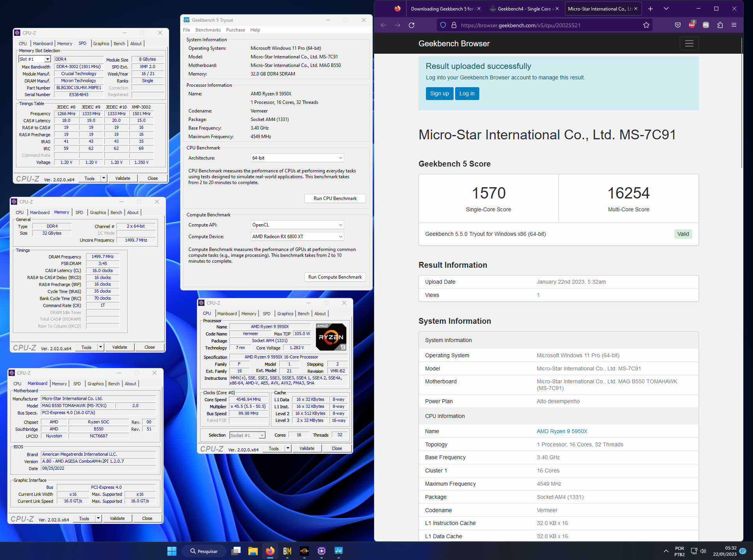Click the Valid badge on the result
This screenshot has height=560, width=753.
pyautogui.click(x=683, y=234)
